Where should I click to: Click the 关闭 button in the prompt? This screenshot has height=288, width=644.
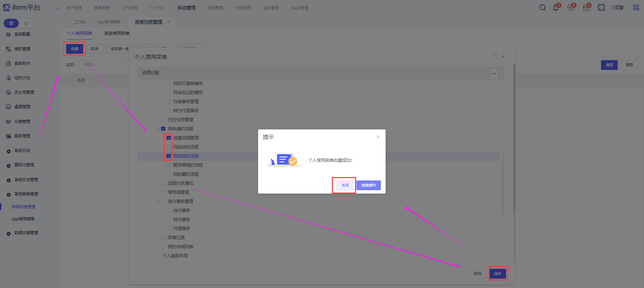(345, 185)
